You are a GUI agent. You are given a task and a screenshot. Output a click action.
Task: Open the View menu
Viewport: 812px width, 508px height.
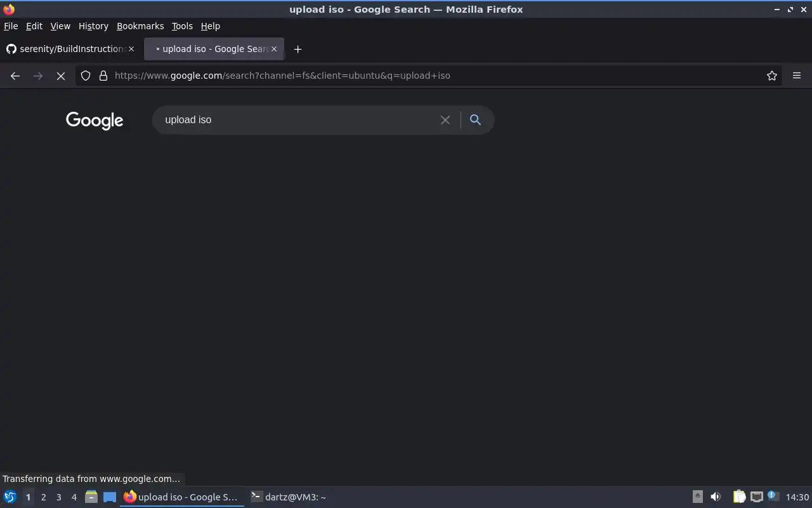pos(60,26)
